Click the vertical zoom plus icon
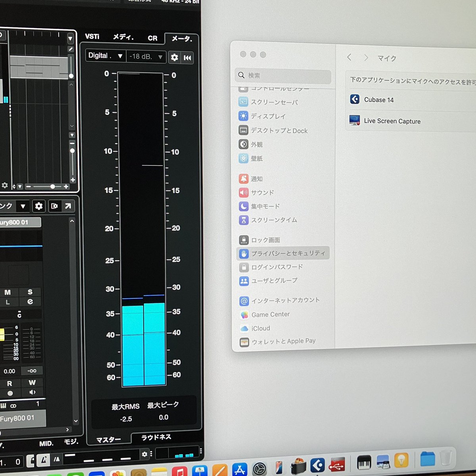The height and width of the screenshot is (476, 476). tap(73, 180)
